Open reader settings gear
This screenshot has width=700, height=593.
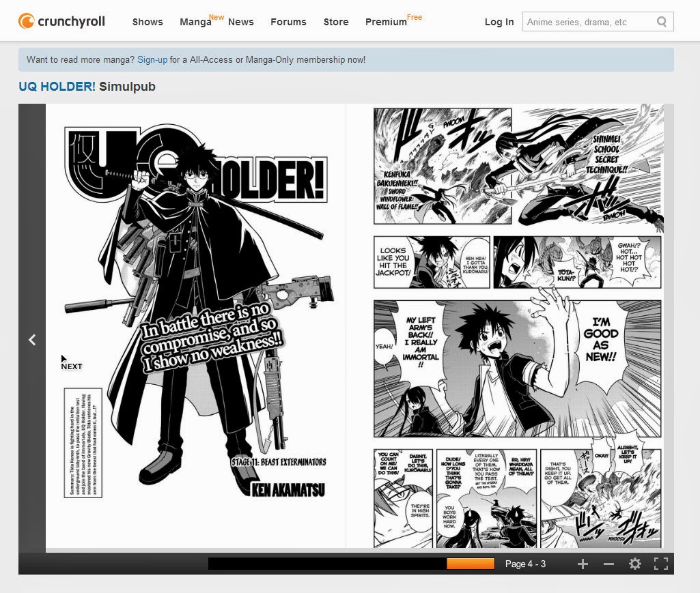coord(635,564)
